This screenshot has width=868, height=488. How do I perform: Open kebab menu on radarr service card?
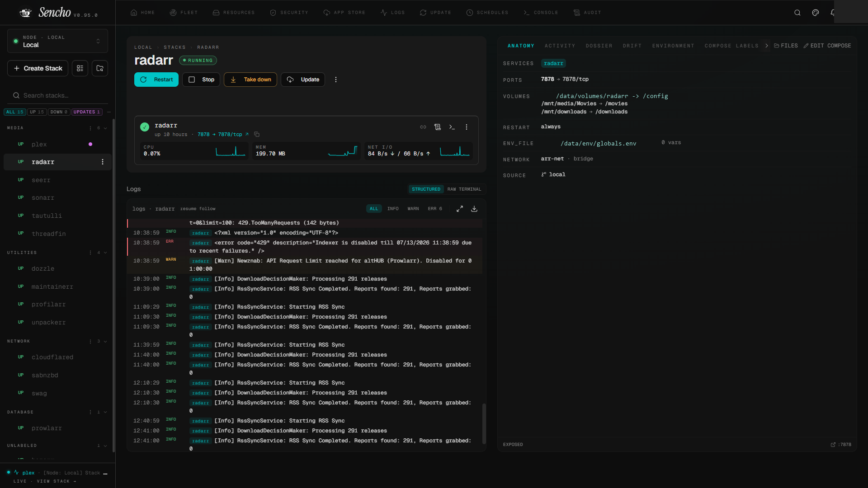[467, 127]
